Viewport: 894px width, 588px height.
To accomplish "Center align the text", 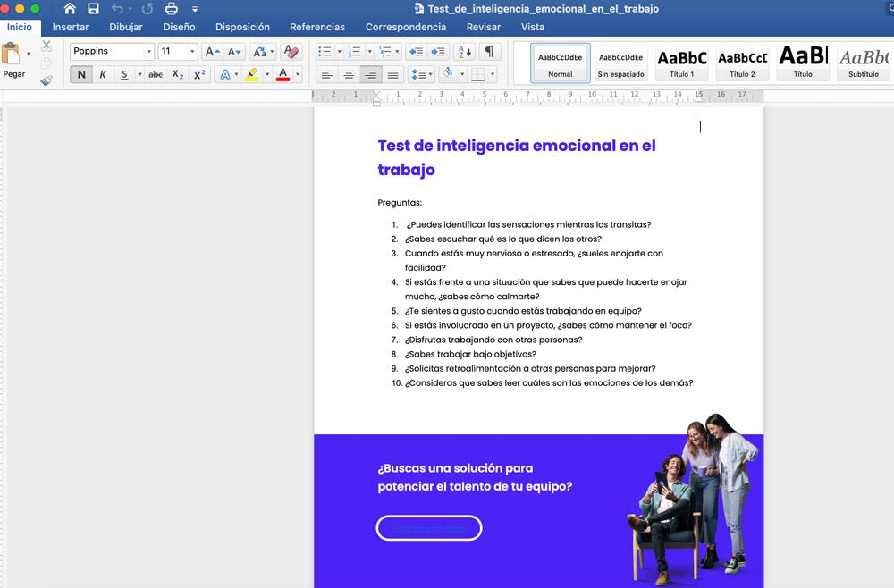I will [x=349, y=74].
